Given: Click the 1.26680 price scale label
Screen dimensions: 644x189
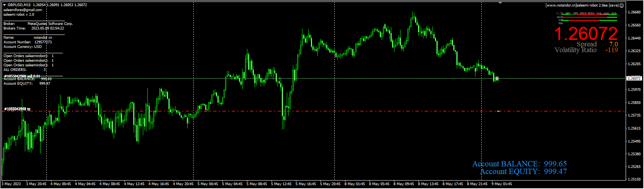Looking at the screenshot, I should click(634, 12).
